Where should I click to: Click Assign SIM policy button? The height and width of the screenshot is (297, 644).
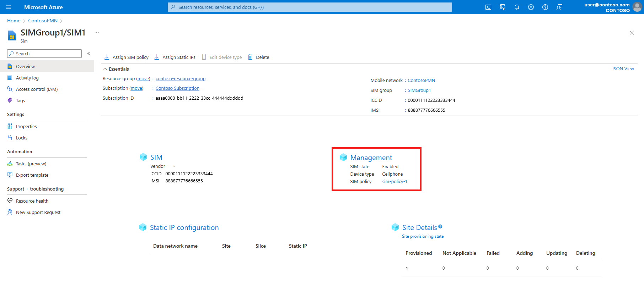pyautogui.click(x=127, y=57)
